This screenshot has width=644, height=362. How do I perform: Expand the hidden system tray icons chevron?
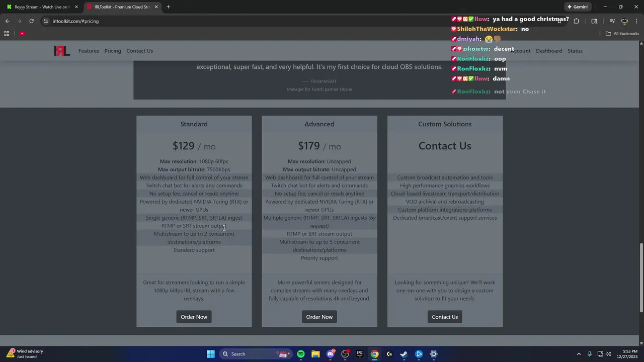(x=579, y=354)
